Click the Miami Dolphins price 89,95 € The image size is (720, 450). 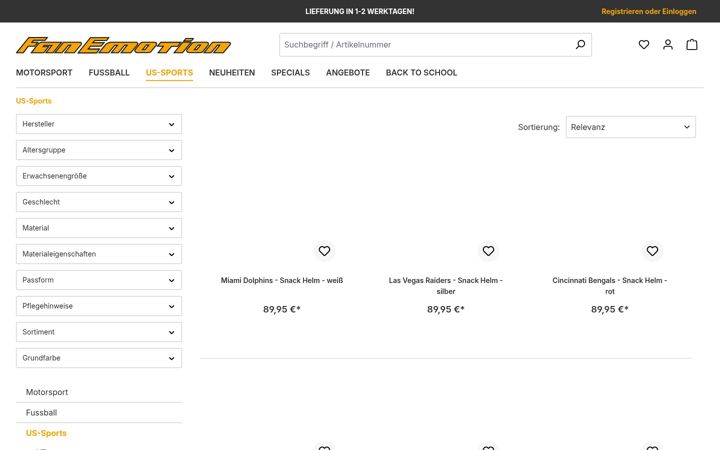tap(281, 309)
